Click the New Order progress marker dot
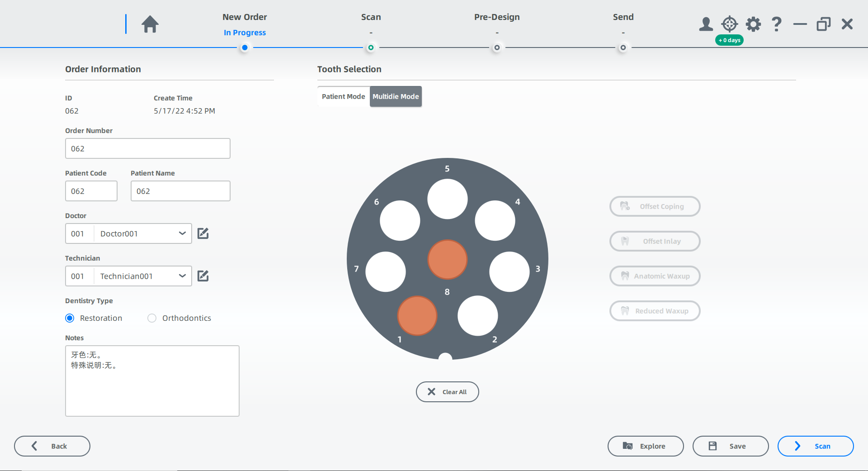Viewport: 868px width, 471px height. [245, 48]
